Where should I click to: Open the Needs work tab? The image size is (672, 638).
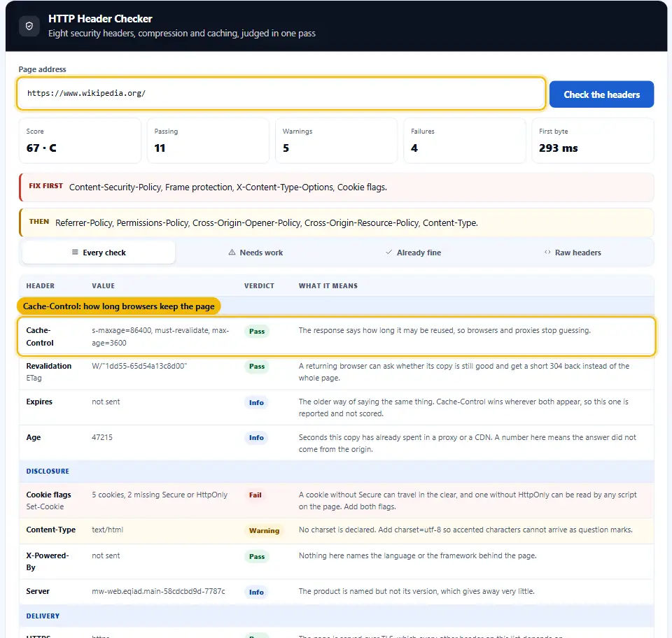pos(256,253)
